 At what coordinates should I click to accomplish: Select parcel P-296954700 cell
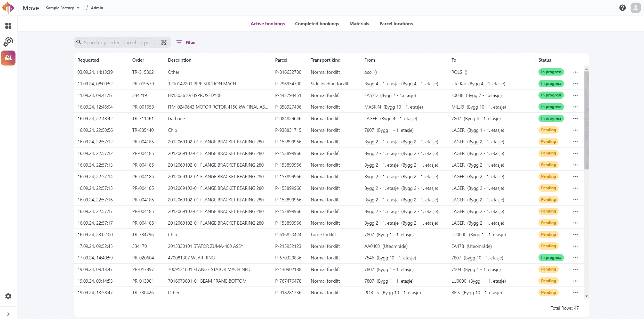pyautogui.click(x=288, y=84)
